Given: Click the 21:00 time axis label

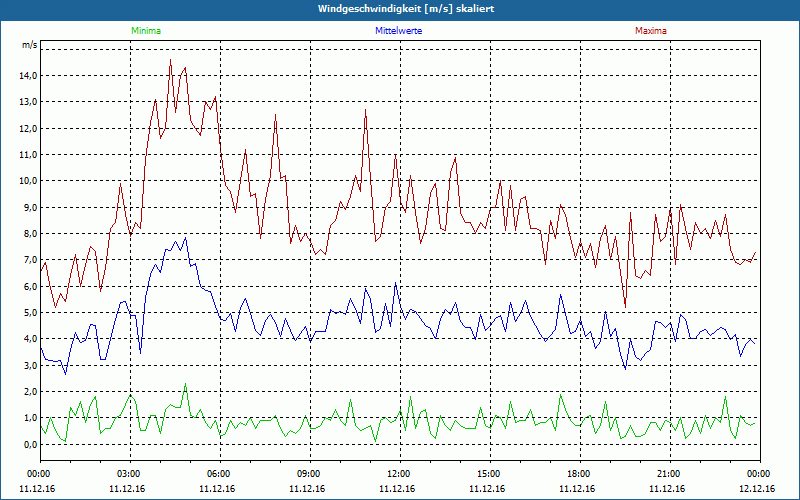Looking at the screenshot, I should click(x=670, y=474).
